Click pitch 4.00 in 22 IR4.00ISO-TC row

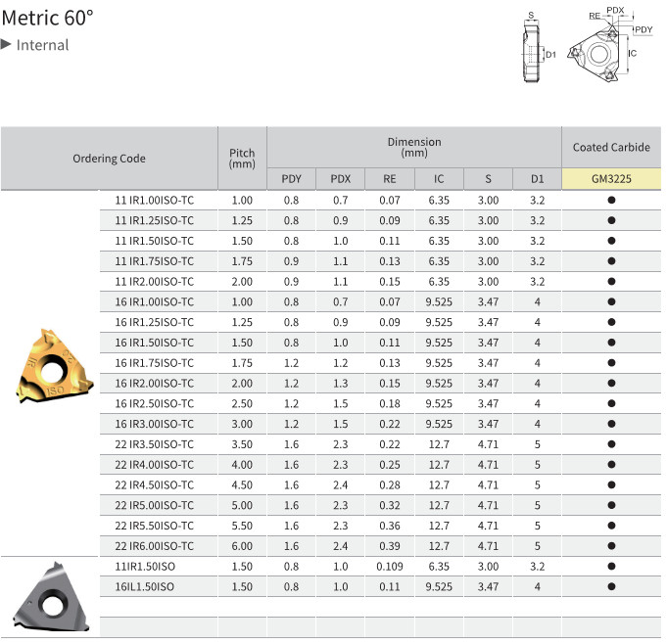pyautogui.click(x=242, y=465)
